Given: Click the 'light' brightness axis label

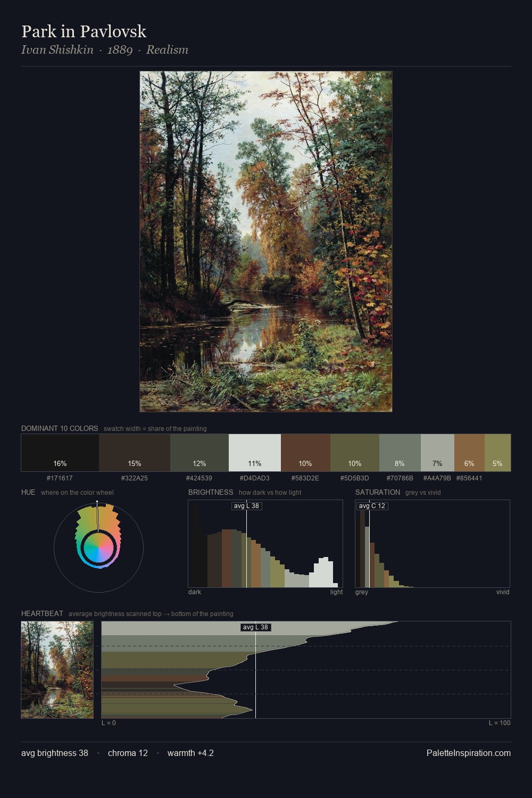Looking at the screenshot, I should coord(336,592).
